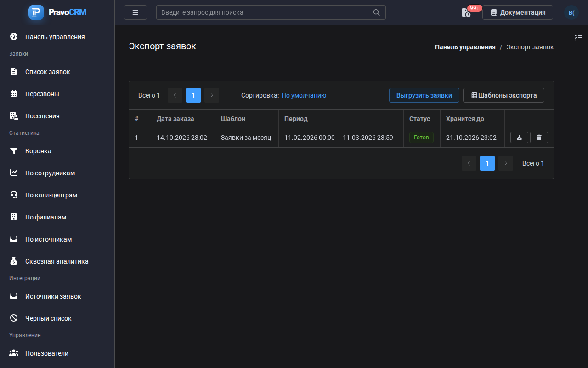
Task: Open the Документация button
Action: [x=518, y=12]
